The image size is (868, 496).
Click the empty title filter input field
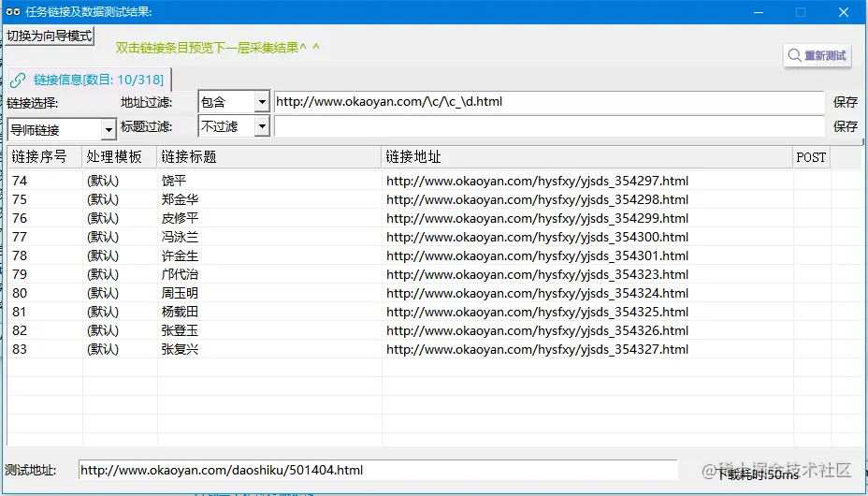point(549,126)
